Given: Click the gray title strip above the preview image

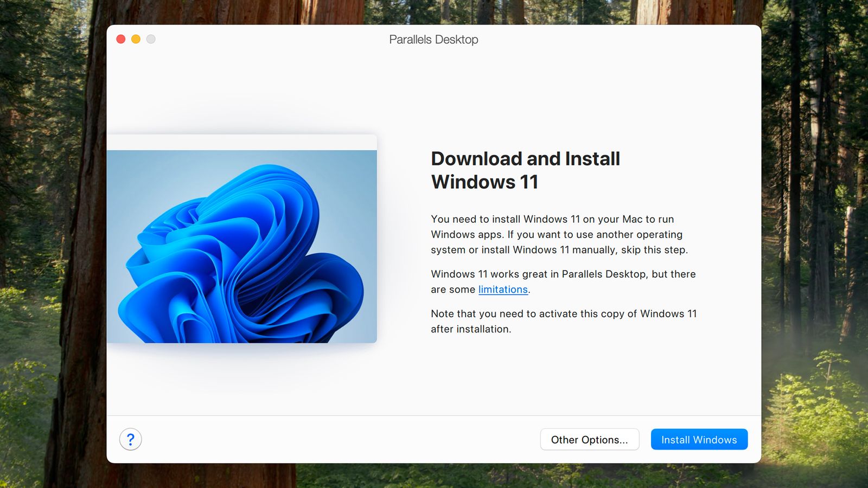Looking at the screenshot, I should [x=241, y=142].
